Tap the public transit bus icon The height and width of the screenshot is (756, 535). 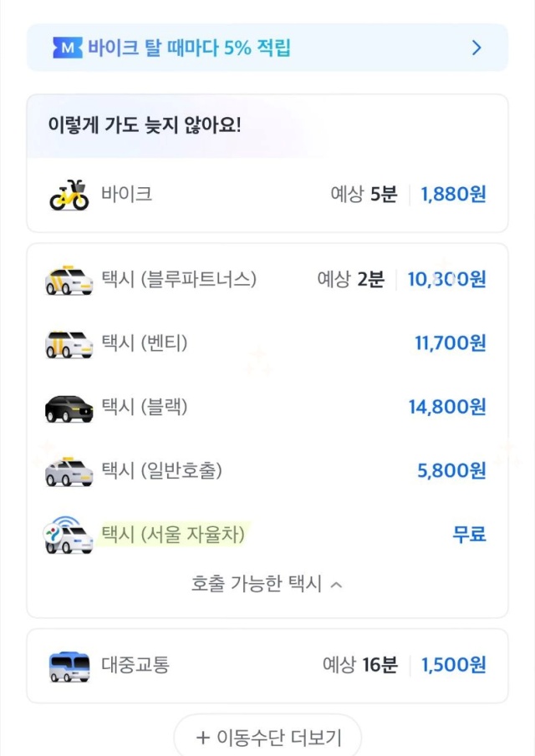69,666
